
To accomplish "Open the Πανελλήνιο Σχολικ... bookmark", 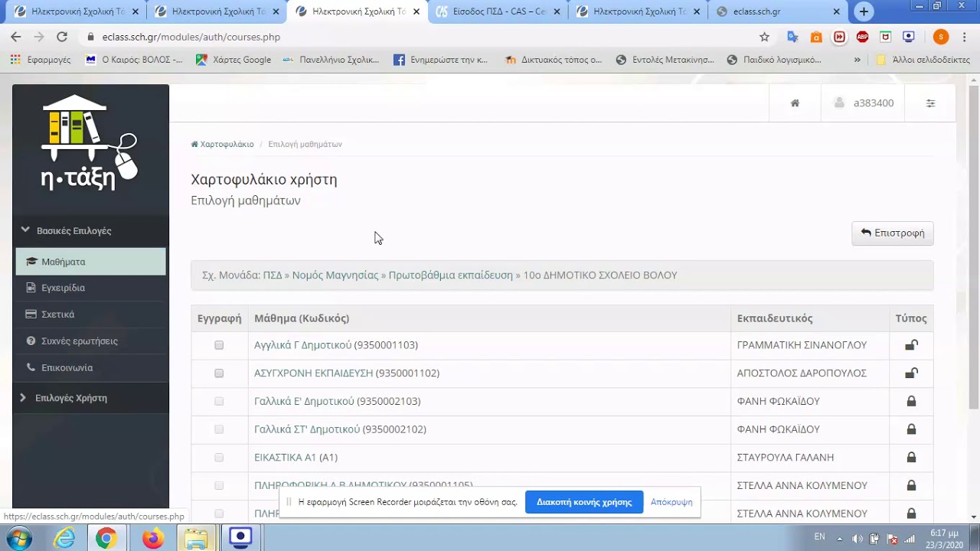I will pyautogui.click(x=332, y=60).
